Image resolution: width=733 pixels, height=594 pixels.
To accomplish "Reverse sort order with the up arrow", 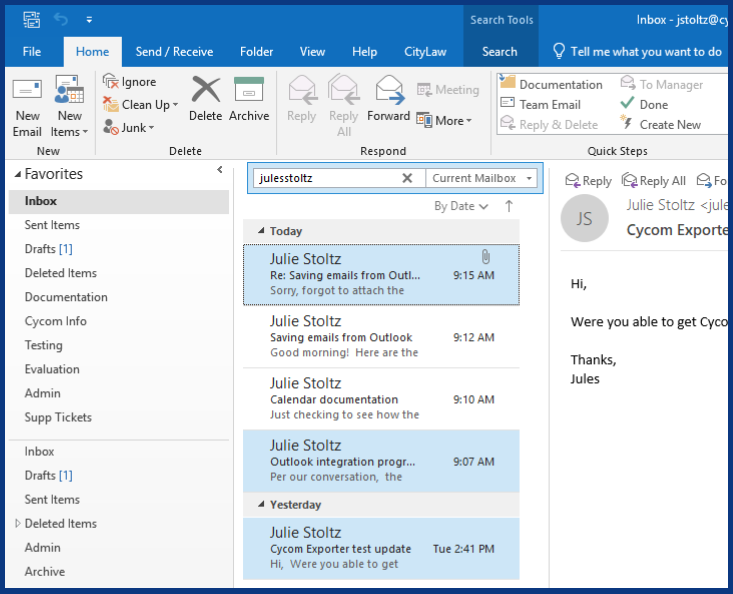I will point(509,206).
